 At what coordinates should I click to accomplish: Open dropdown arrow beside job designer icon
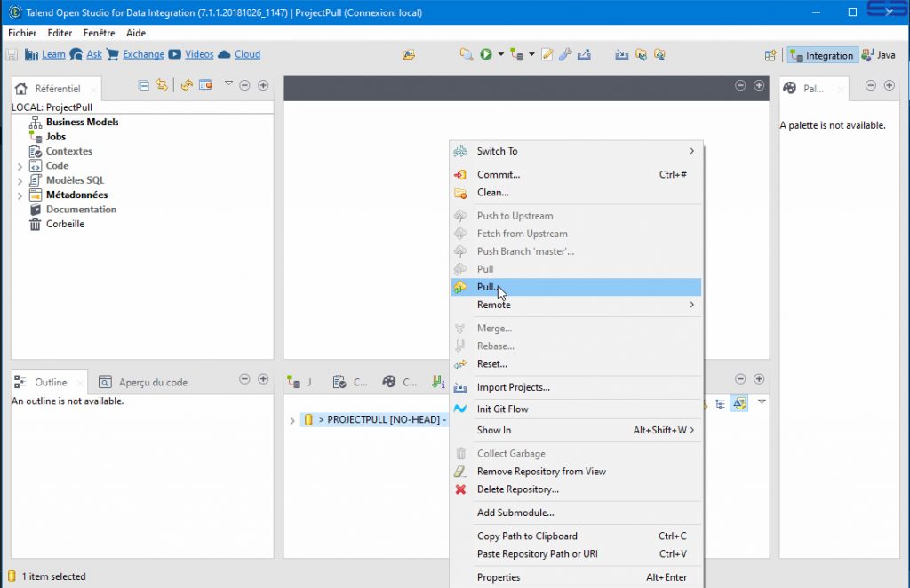[x=531, y=54]
